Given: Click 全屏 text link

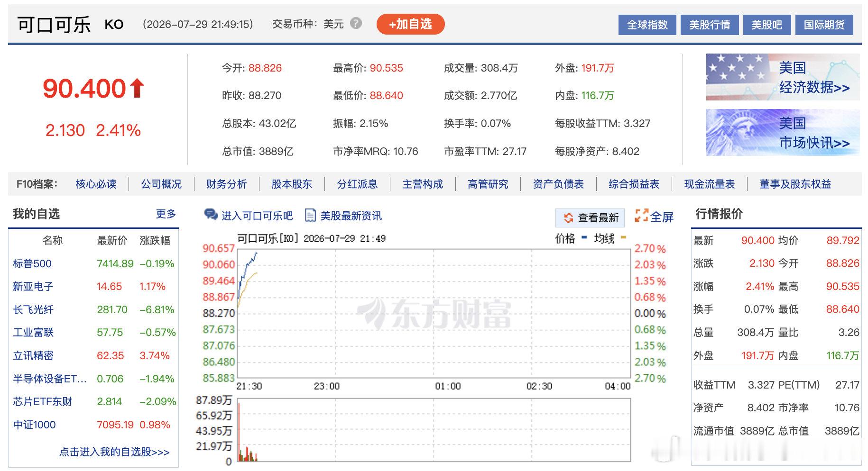Looking at the screenshot, I should (x=662, y=217).
